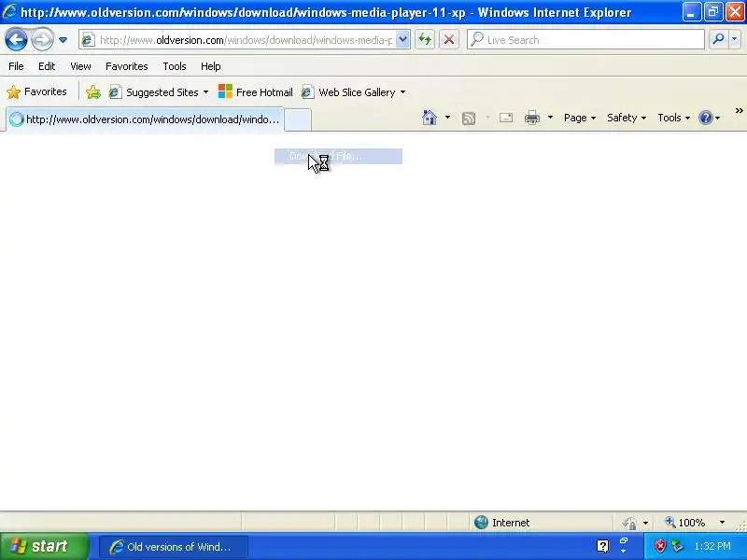Expand the Suggested Sites dropdown arrow

[x=205, y=91]
